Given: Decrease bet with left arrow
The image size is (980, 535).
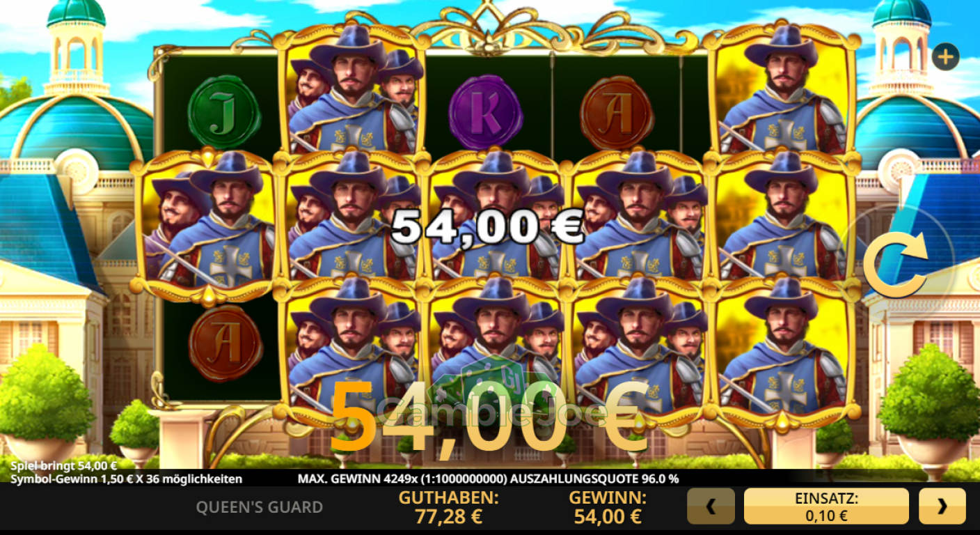Looking at the screenshot, I should (711, 506).
